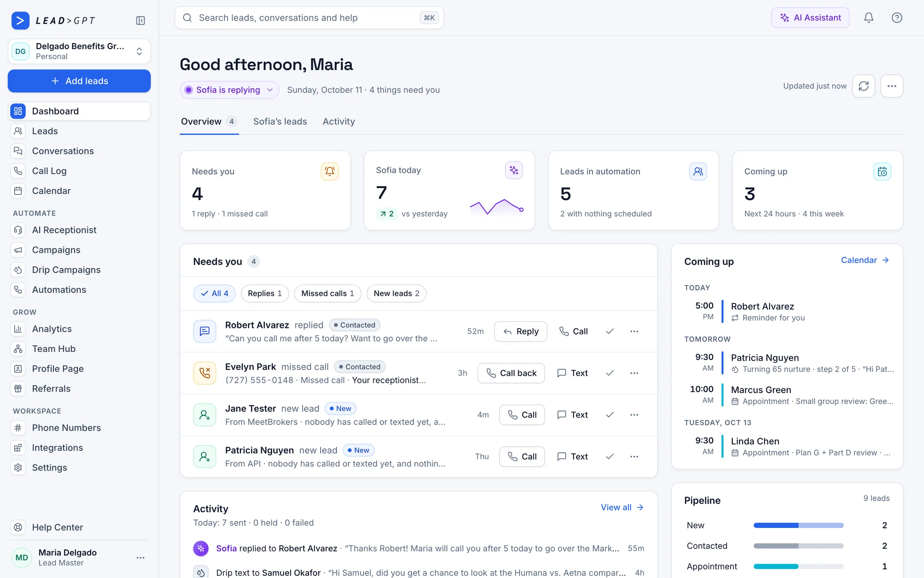Filter Needs you by Missed calls
Image resolution: width=924 pixels, height=578 pixels.
click(x=328, y=293)
